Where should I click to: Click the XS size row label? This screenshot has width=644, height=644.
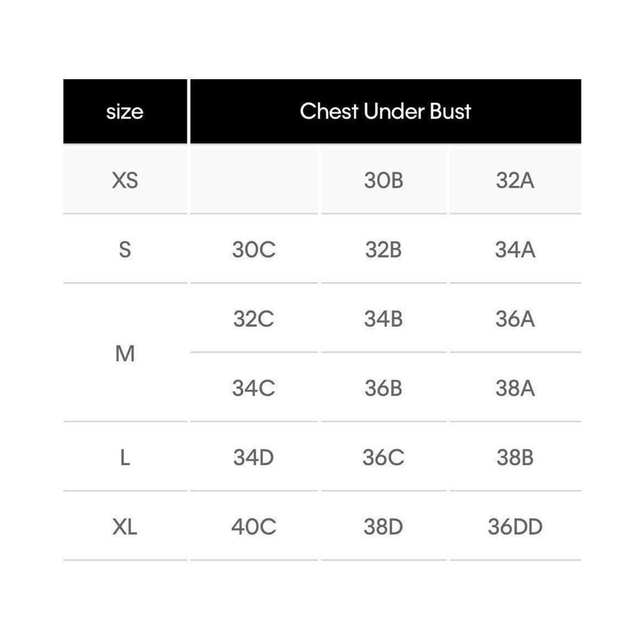point(125,180)
